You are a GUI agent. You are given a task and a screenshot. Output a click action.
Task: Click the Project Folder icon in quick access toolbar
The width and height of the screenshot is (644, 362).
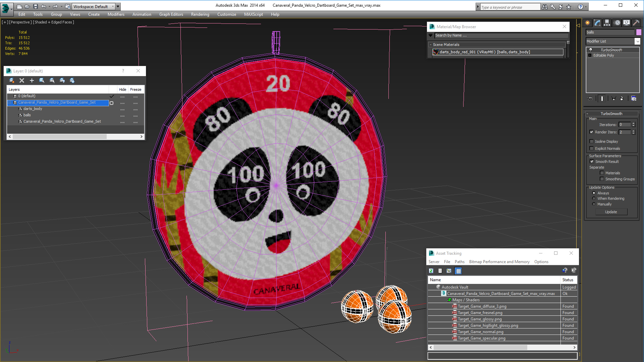tap(68, 6)
